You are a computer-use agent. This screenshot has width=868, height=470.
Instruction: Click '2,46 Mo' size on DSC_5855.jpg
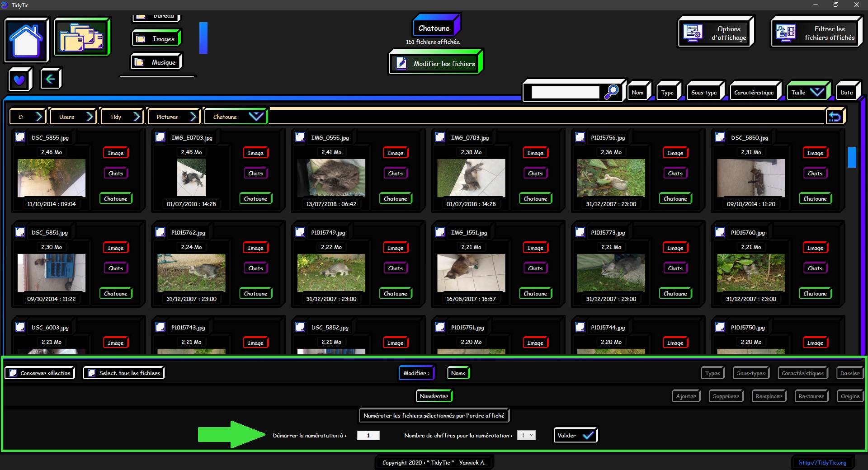point(52,152)
